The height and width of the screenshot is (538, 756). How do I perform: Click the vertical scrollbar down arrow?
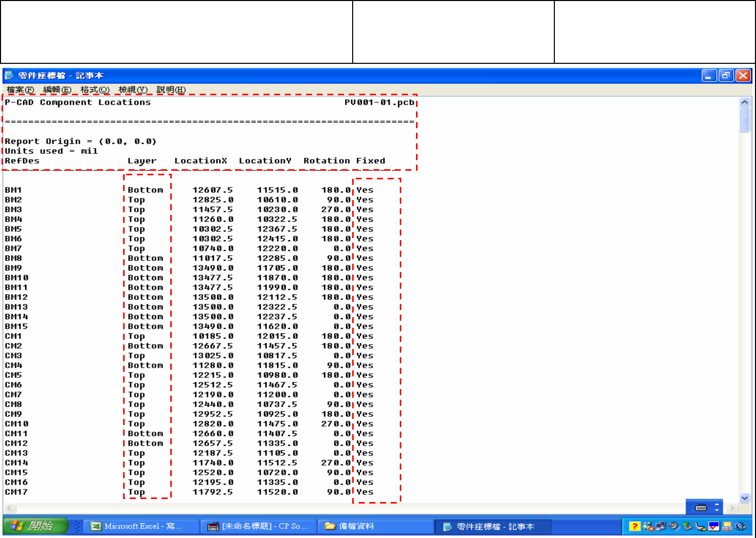click(x=744, y=498)
